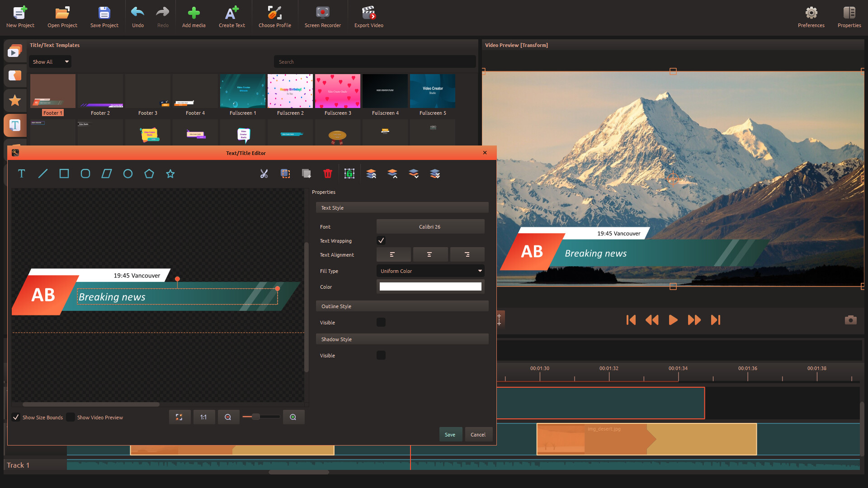Open the Text Templates sidebar tab
Image resolution: width=868 pixels, height=488 pixels.
pos(15,125)
